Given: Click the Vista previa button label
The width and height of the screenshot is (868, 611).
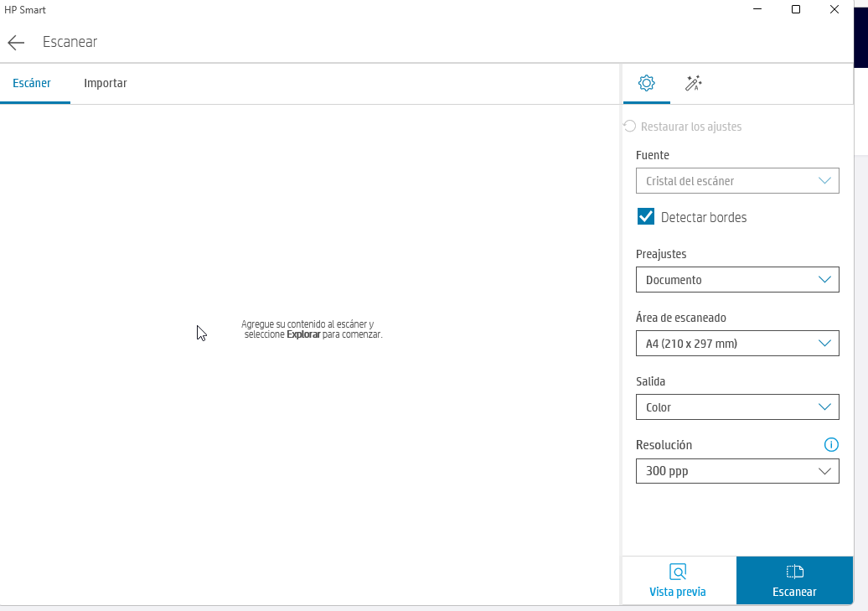Looking at the screenshot, I should coord(678,592).
